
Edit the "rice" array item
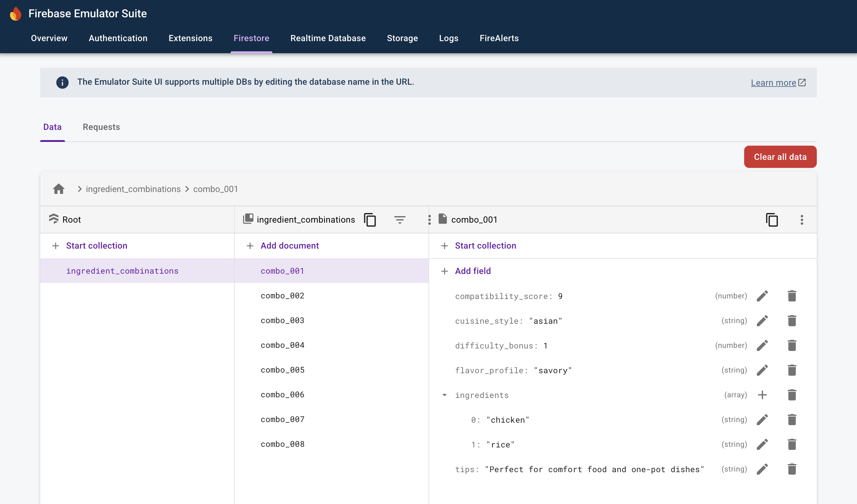click(x=762, y=444)
